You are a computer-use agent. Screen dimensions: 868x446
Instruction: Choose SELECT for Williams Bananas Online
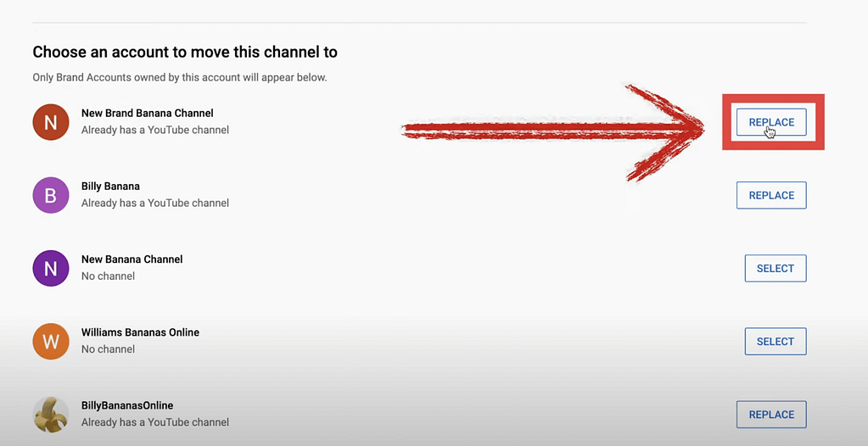775,342
